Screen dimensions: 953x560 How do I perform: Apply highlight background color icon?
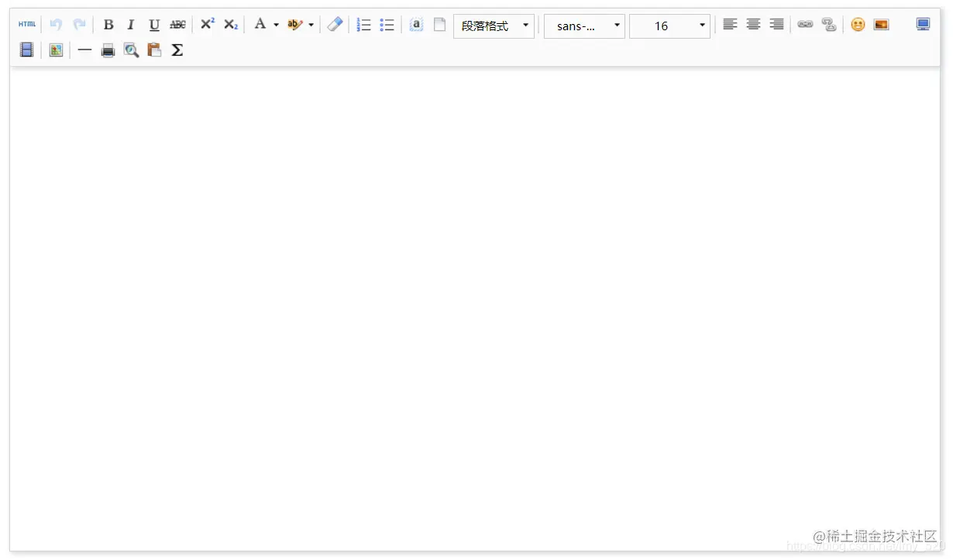[x=295, y=25]
